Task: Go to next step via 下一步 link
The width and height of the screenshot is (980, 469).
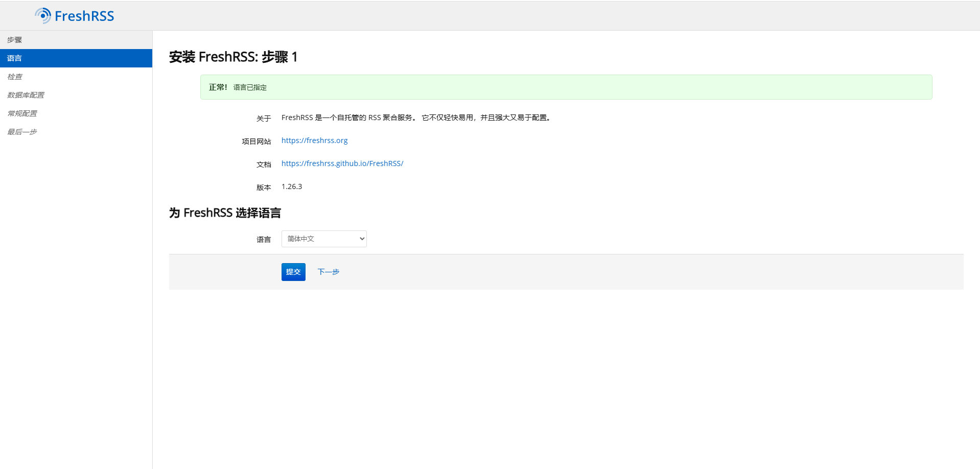Action: 329,272
